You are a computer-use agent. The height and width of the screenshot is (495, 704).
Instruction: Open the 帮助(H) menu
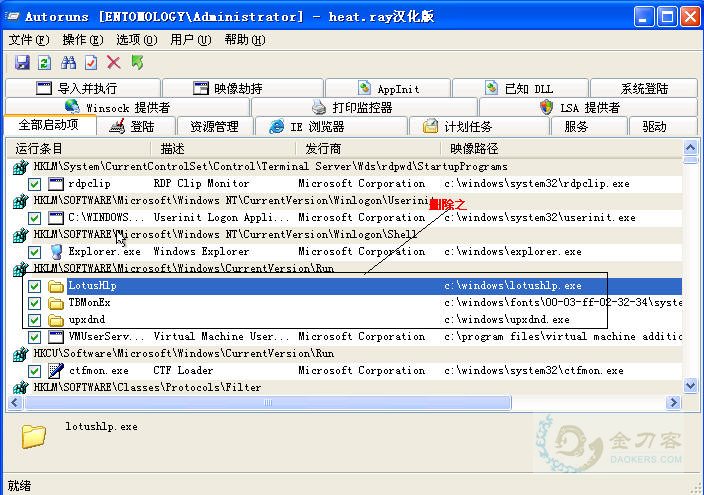245,40
